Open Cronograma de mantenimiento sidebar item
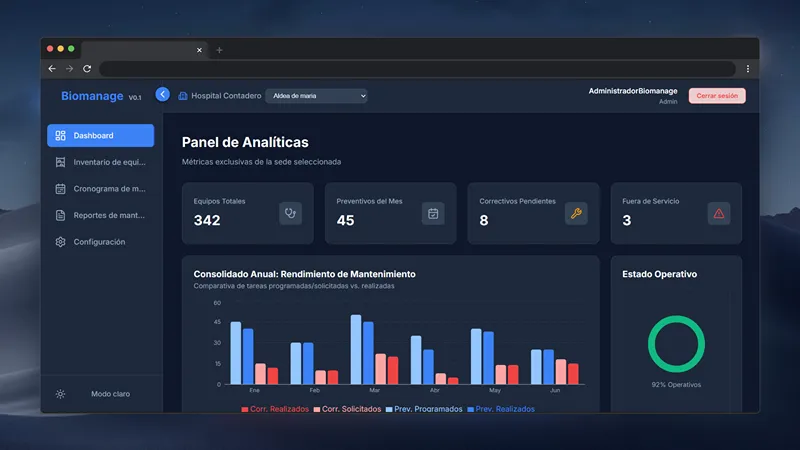 click(x=101, y=189)
